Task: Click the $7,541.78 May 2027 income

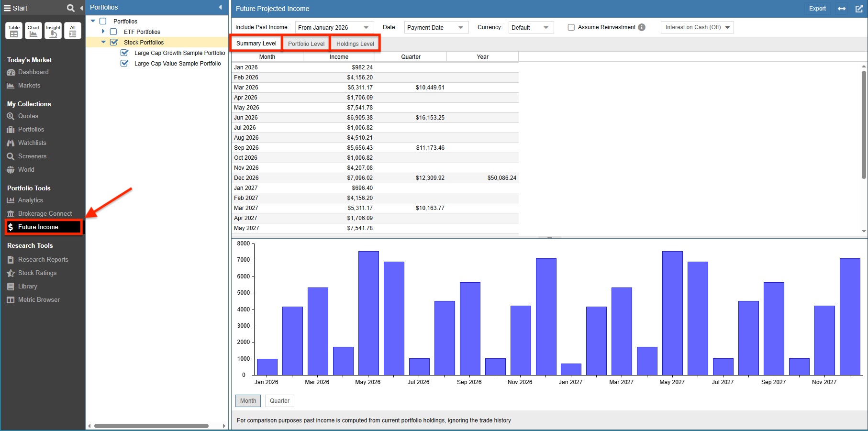Action: 360,228
